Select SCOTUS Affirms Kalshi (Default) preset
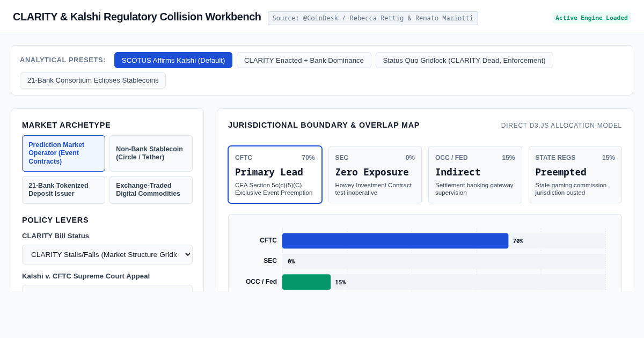Image resolution: width=644 pixels, height=338 pixels. coord(173,60)
